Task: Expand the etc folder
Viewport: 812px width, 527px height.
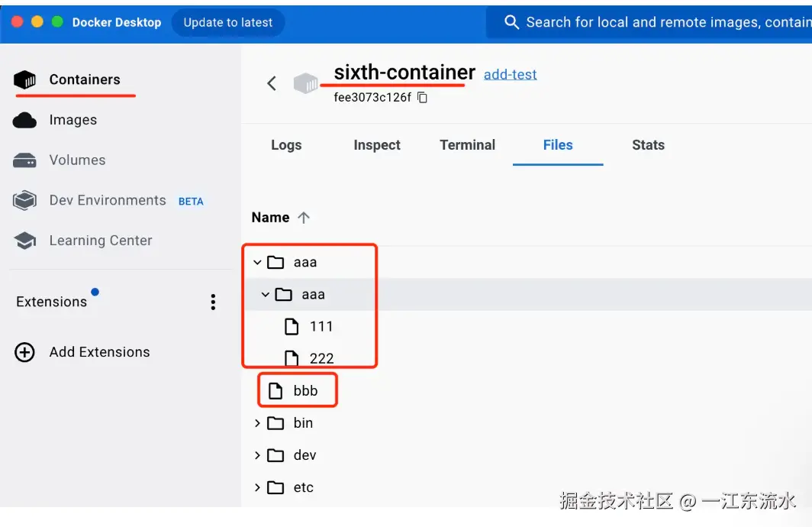Action: click(257, 487)
